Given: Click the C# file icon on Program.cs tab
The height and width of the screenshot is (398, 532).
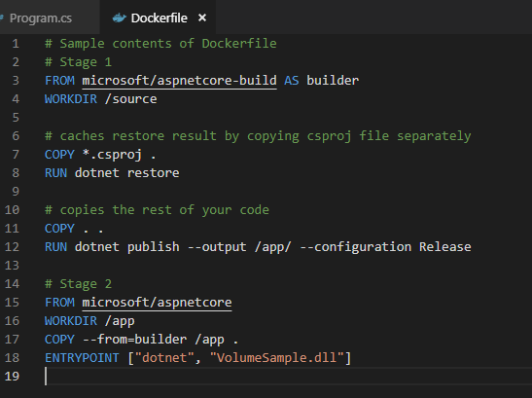Looking at the screenshot, I should coord(2,18).
